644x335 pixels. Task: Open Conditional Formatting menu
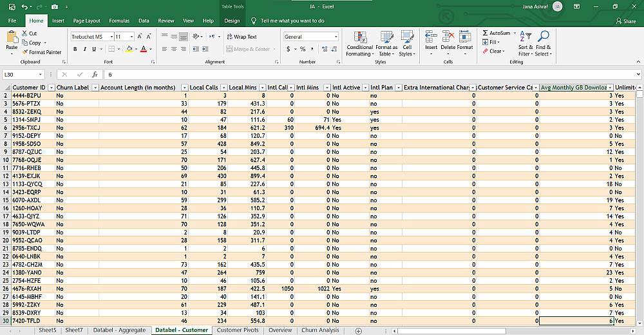tap(359, 43)
